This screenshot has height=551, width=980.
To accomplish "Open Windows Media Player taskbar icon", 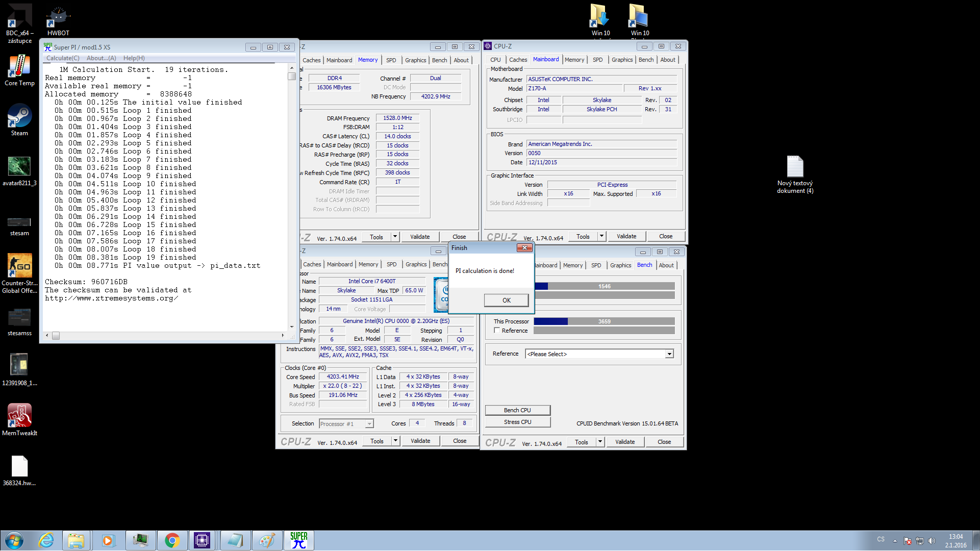I will click(x=108, y=540).
